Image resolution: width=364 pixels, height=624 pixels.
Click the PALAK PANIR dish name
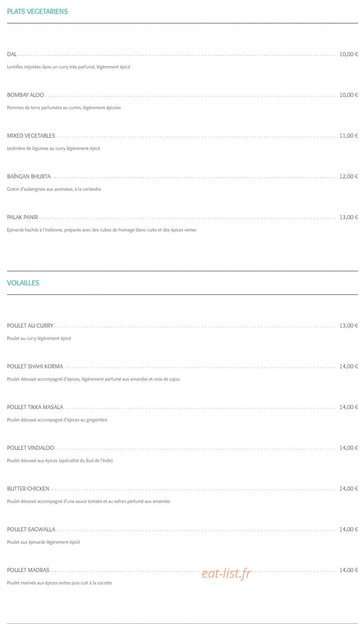click(x=22, y=217)
